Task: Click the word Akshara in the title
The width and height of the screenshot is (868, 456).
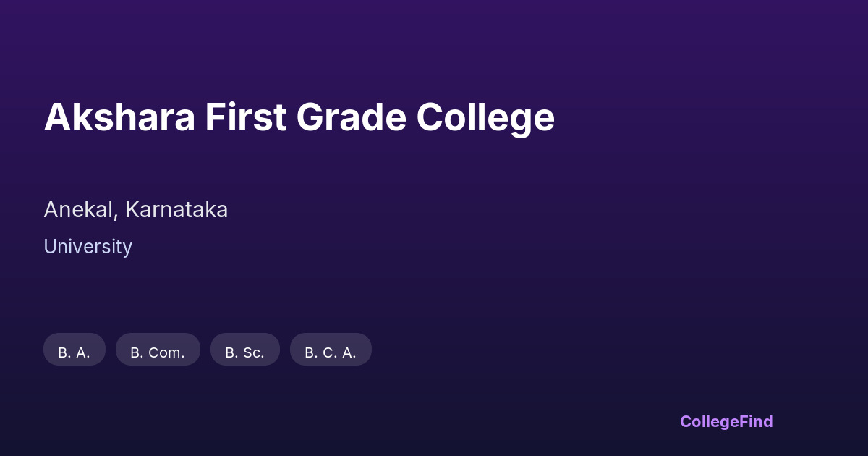Action: pos(119,117)
